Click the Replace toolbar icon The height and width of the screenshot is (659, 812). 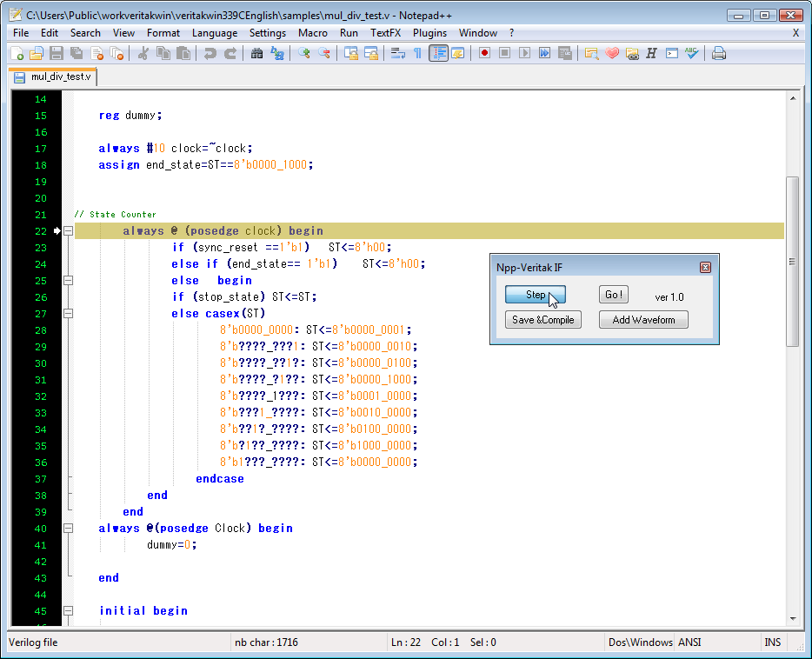click(x=277, y=53)
